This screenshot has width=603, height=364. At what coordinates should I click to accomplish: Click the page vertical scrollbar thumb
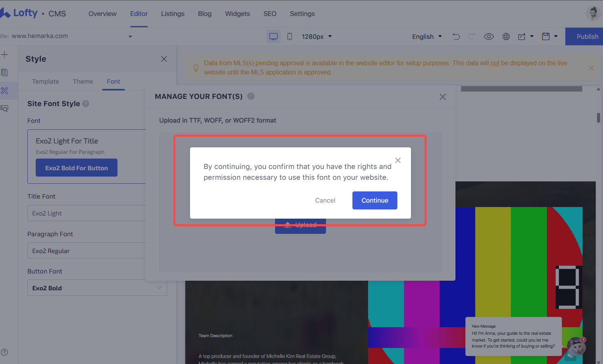(599, 118)
